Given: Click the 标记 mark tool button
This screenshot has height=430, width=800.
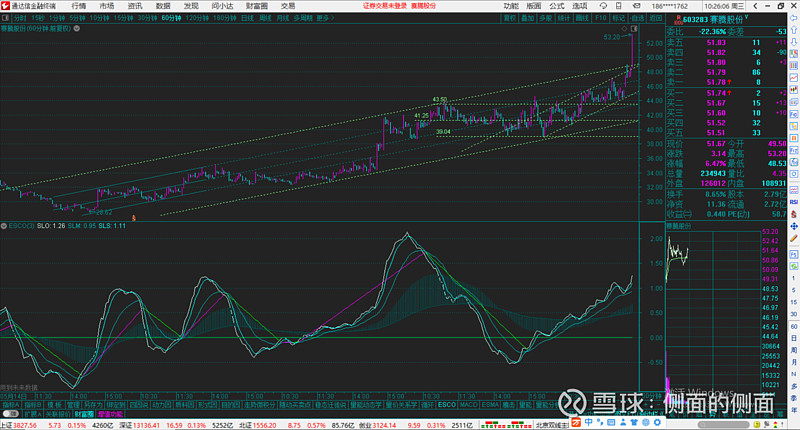Looking at the screenshot, I should point(619,17).
